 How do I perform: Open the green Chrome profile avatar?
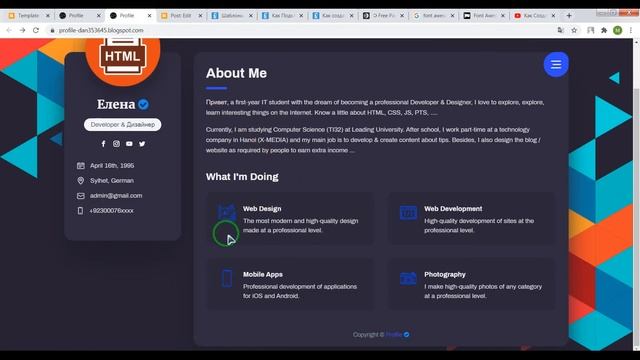pyautogui.click(x=618, y=30)
